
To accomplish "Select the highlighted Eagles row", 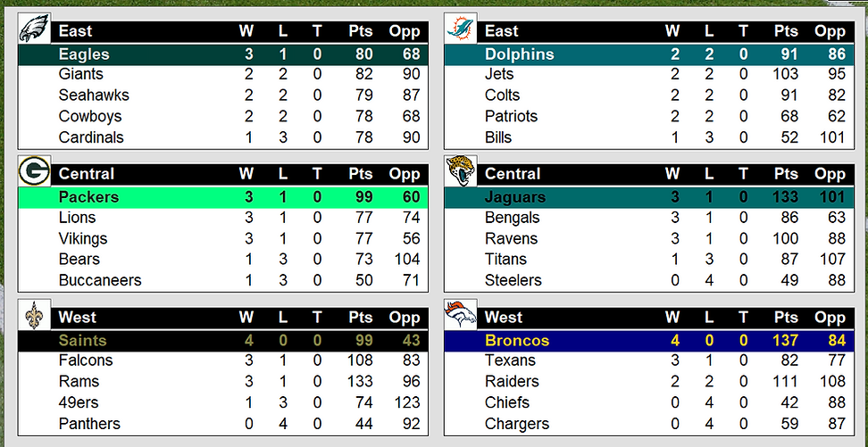I will [x=223, y=54].
